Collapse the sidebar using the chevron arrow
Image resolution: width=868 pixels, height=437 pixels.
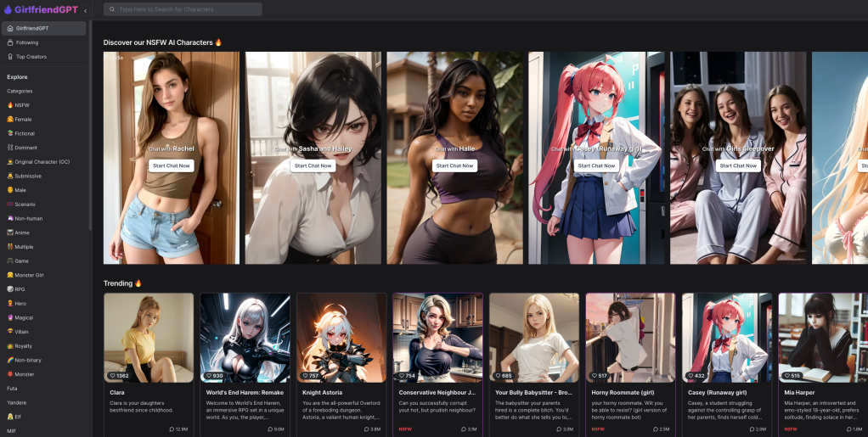click(x=85, y=10)
